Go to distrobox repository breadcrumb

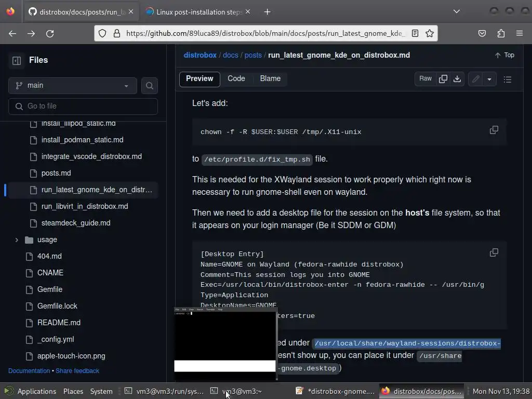200,55
